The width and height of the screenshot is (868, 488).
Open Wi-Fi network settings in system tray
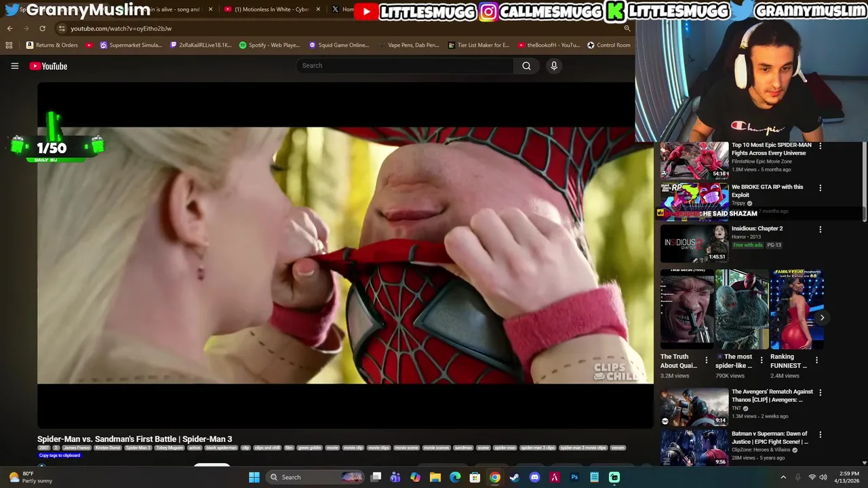coord(812,477)
